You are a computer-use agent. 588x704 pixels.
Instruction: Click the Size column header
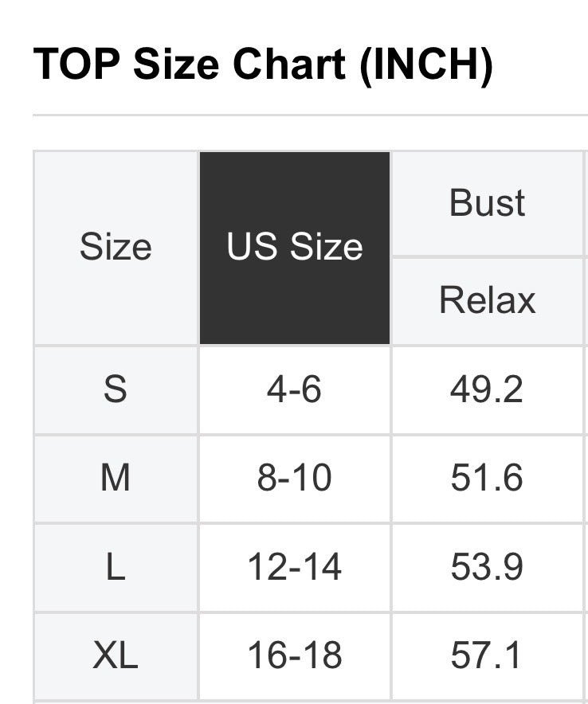click(x=116, y=248)
